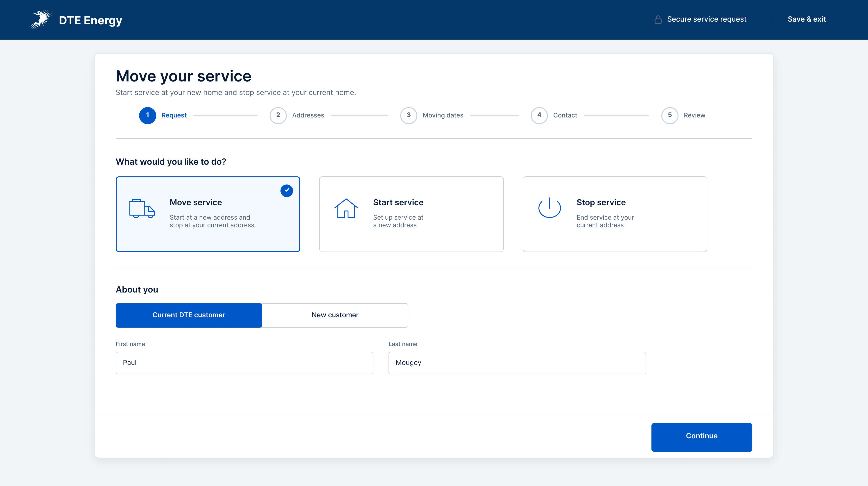Viewport: 868px width, 486px height.
Task: Choose the Start service option title
Action: (x=398, y=202)
